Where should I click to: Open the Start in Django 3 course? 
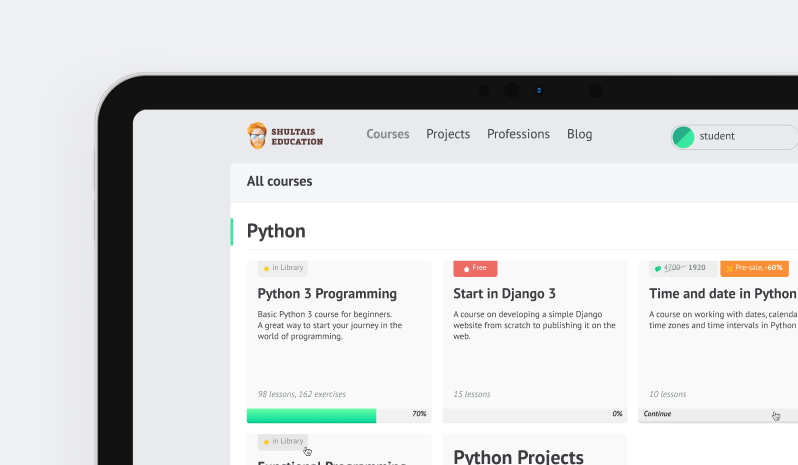tap(504, 294)
